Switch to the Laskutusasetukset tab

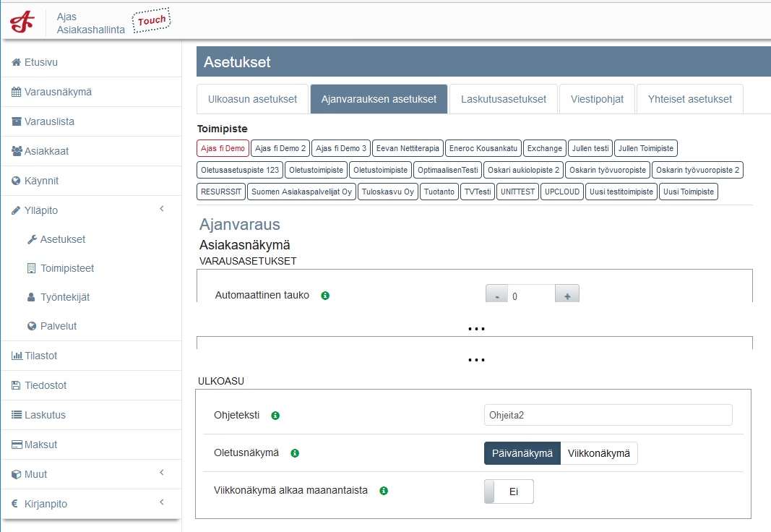point(504,99)
